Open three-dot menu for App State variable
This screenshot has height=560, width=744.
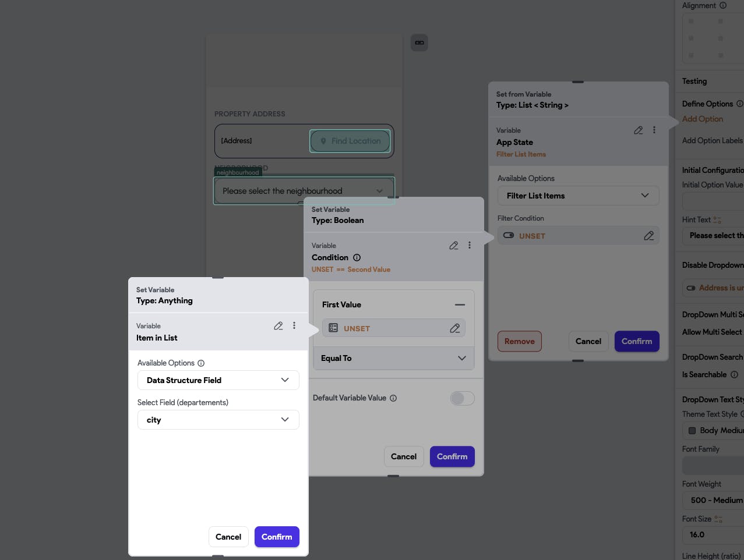pos(654,130)
